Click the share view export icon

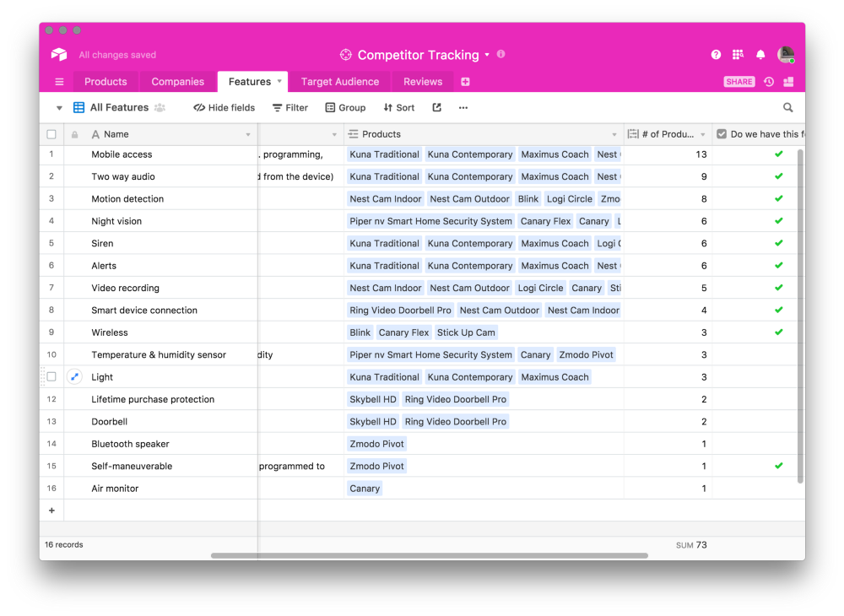437,108
